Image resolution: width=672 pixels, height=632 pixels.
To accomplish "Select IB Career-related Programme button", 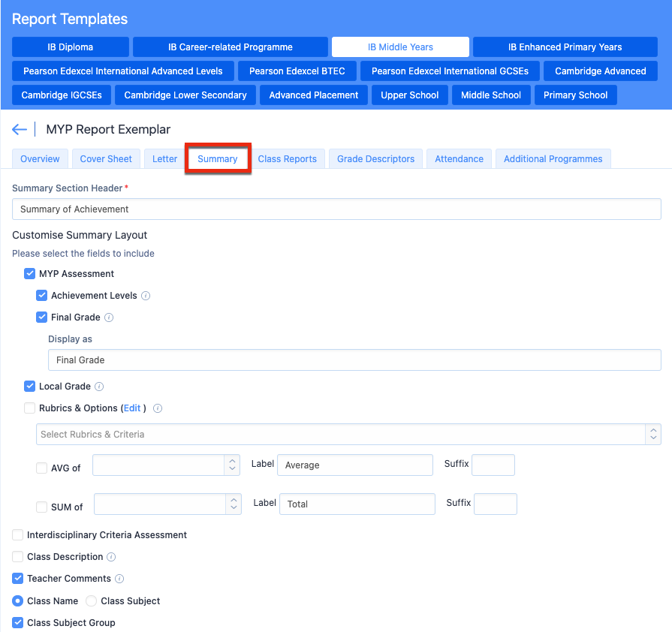I will point(231,47).
